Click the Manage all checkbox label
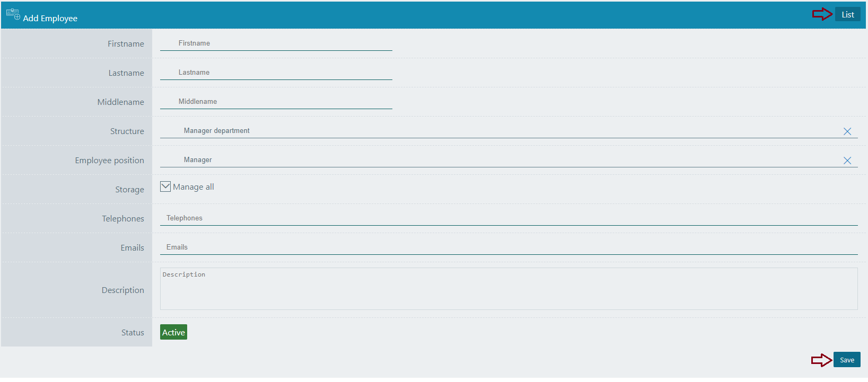Image resolution: width=868 pixels, height=382 pixels. 194,187
